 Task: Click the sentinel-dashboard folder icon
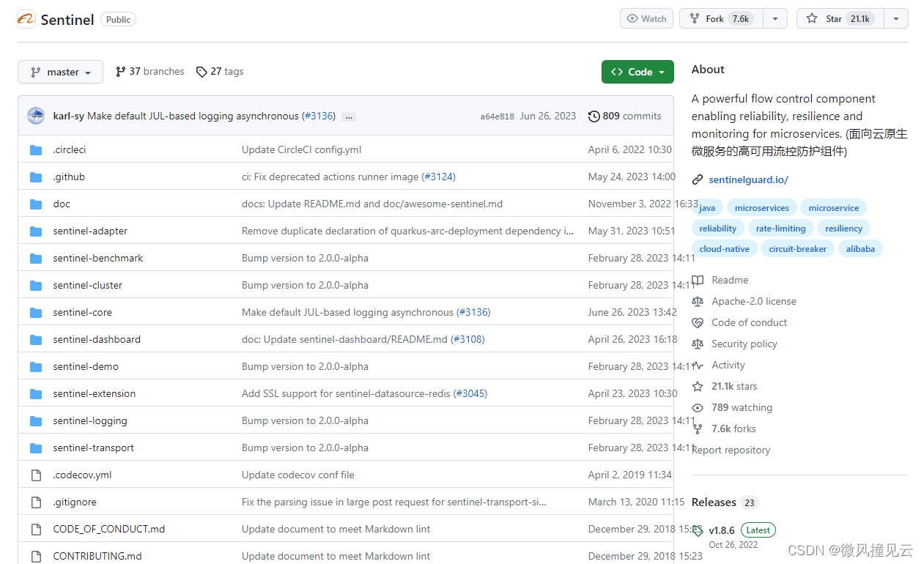36,340
